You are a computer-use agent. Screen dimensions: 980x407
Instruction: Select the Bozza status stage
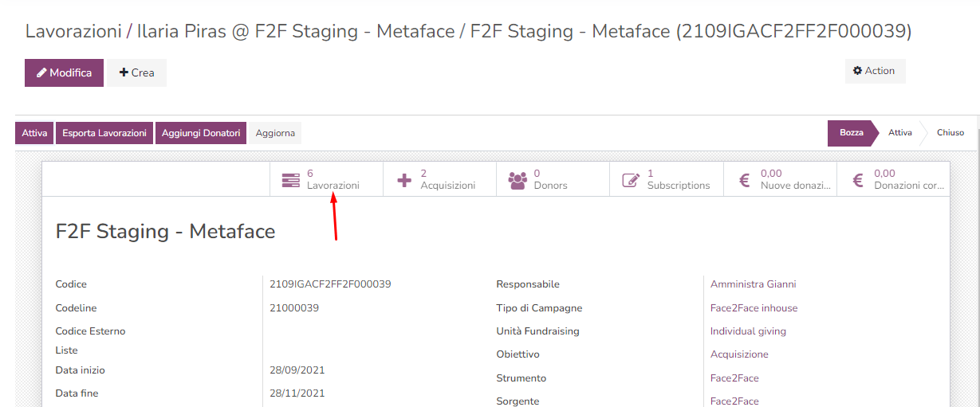(851, 133)
